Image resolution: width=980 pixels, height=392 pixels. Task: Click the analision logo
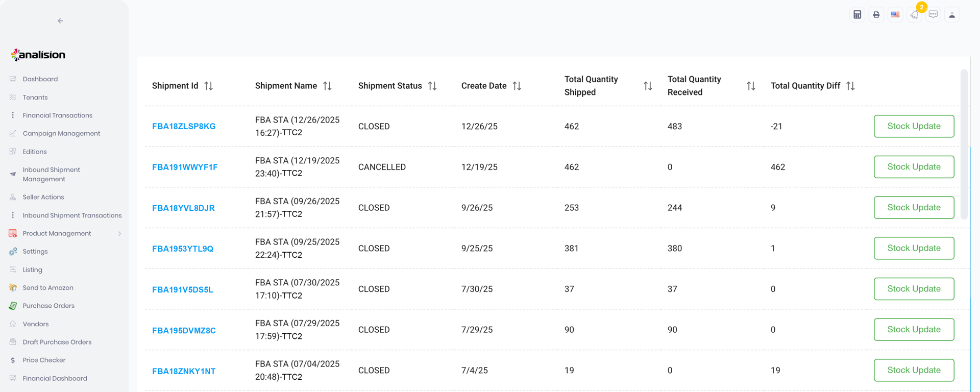38,55
